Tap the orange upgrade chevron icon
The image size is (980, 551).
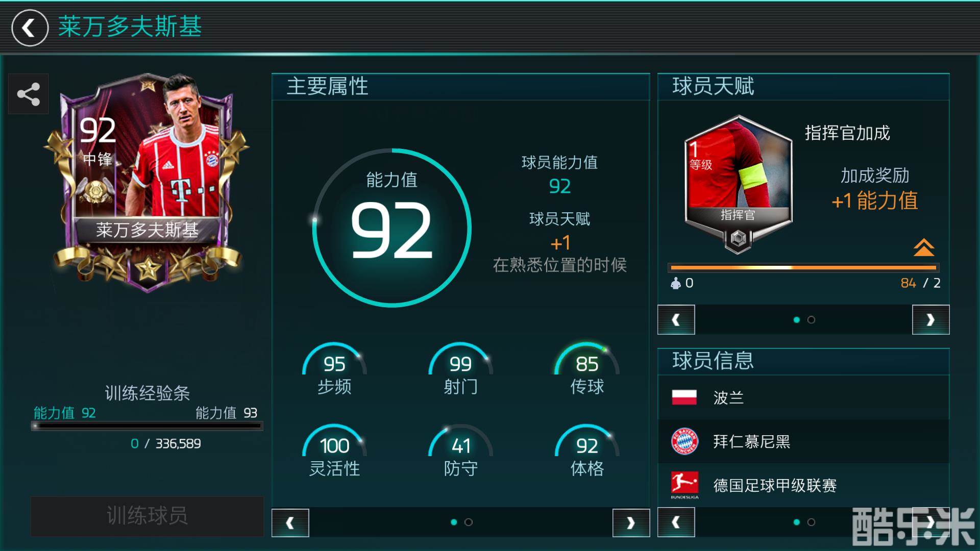tap(923, 247)
